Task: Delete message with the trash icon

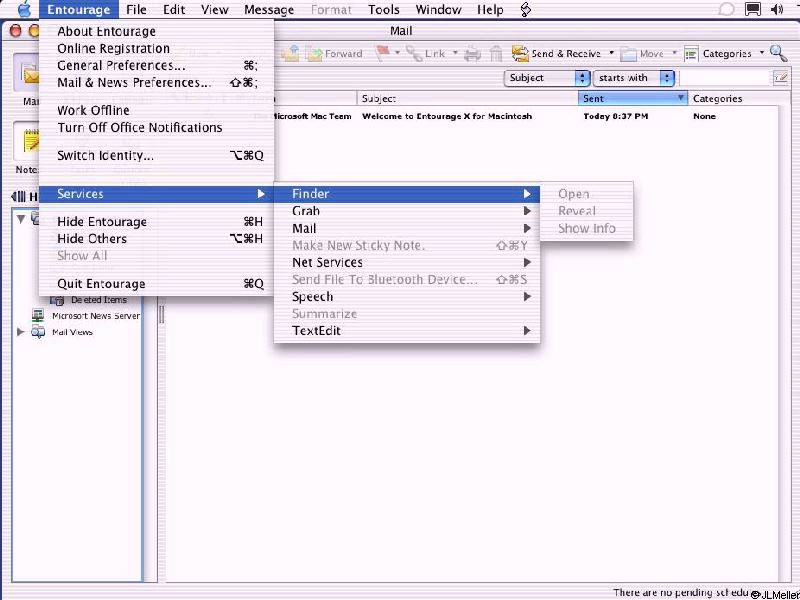Action: tap(496, 54)
